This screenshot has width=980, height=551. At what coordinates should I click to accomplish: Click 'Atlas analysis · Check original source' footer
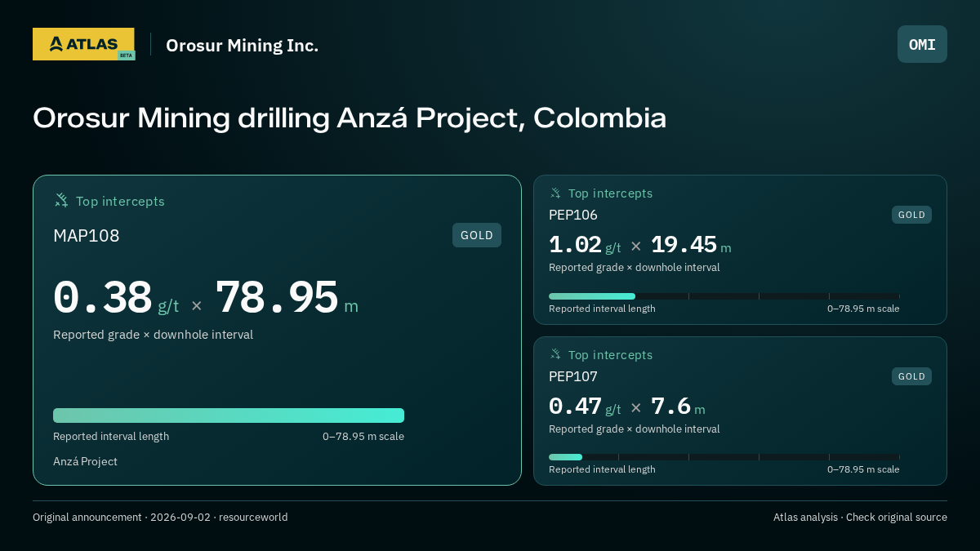tap(860, 517)
